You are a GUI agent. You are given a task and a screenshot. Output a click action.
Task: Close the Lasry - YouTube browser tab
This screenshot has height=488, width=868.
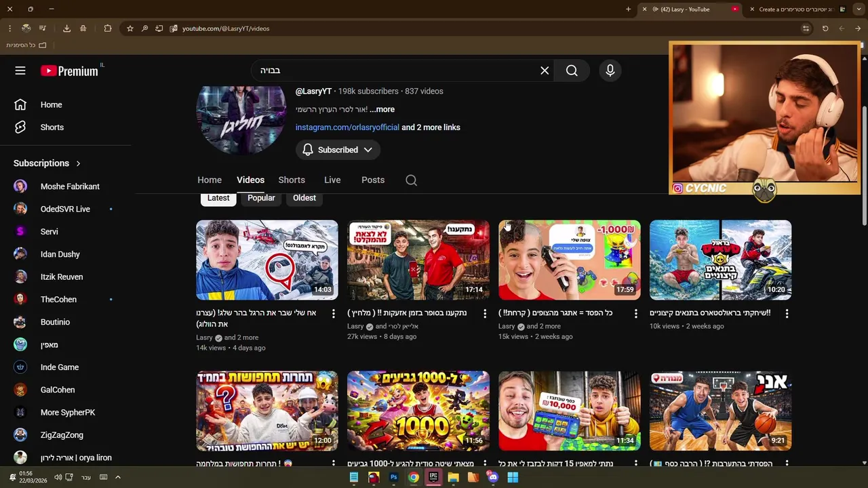[644, 9]
